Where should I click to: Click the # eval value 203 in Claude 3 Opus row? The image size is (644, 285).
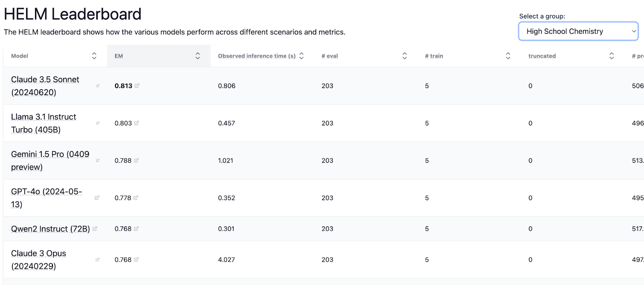tap(327, 260)
